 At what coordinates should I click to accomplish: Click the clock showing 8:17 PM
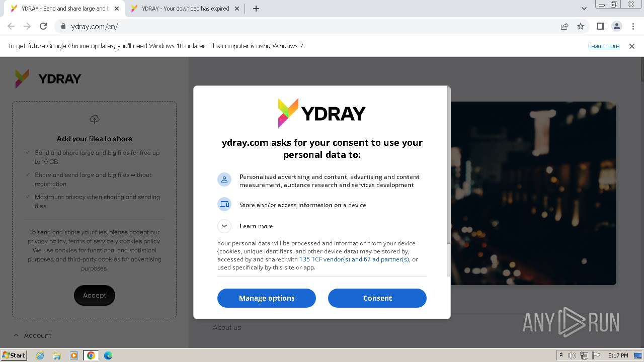(x=618, y=355)
